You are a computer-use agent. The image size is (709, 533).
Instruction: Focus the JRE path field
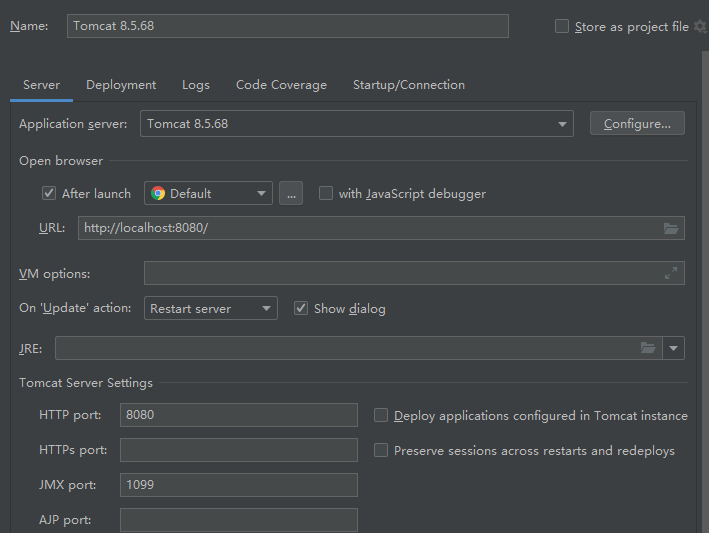[x=359, y=348]
